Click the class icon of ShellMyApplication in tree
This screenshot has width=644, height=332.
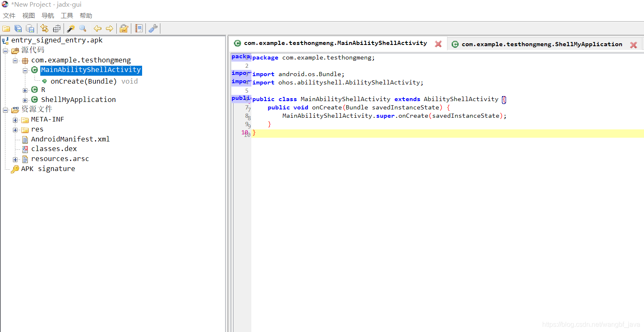(34, 99)
